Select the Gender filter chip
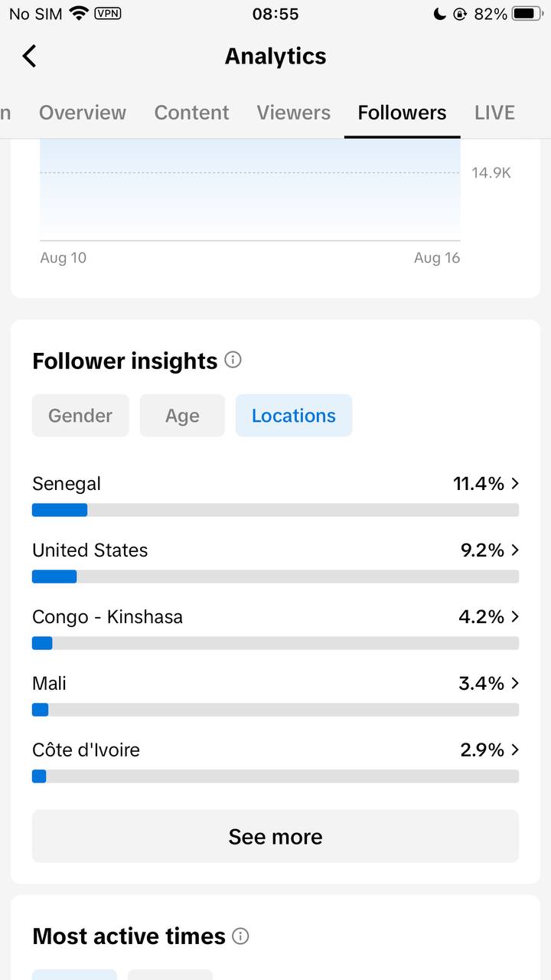The width and height of the screenshot is (551, 980). point(80,416)
